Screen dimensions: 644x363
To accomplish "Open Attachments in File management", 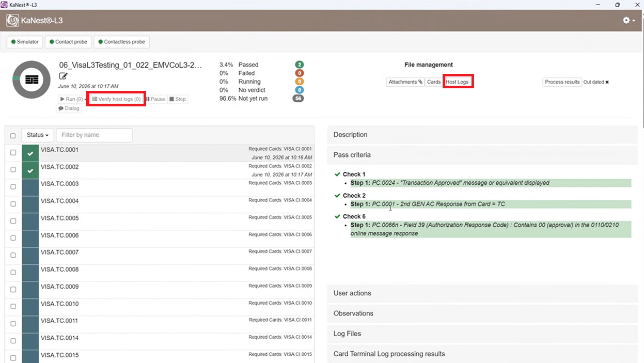I will tap(405, 82).
